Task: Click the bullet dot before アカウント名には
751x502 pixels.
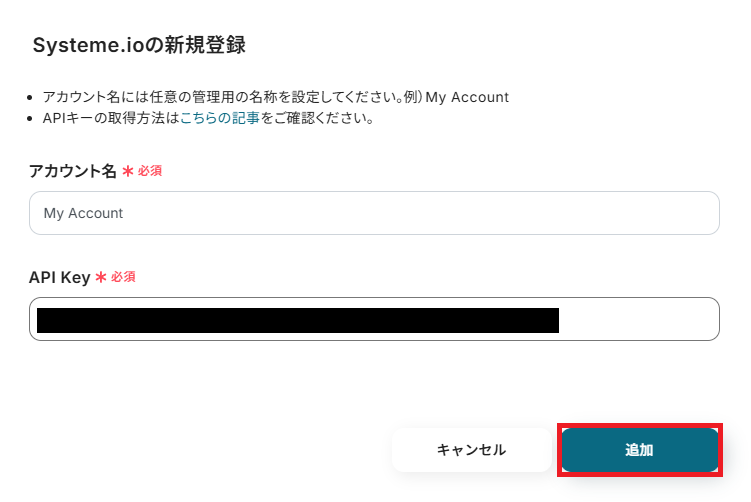Action: pos(33,98)
